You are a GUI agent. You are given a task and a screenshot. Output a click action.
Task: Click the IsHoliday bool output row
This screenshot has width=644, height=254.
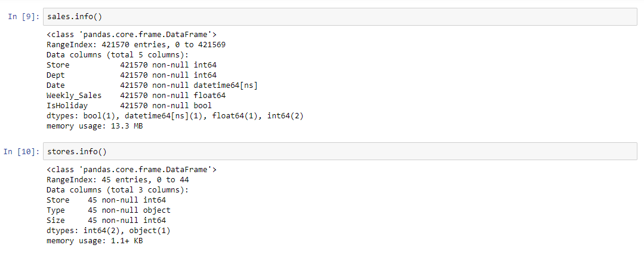pos(129,106)
